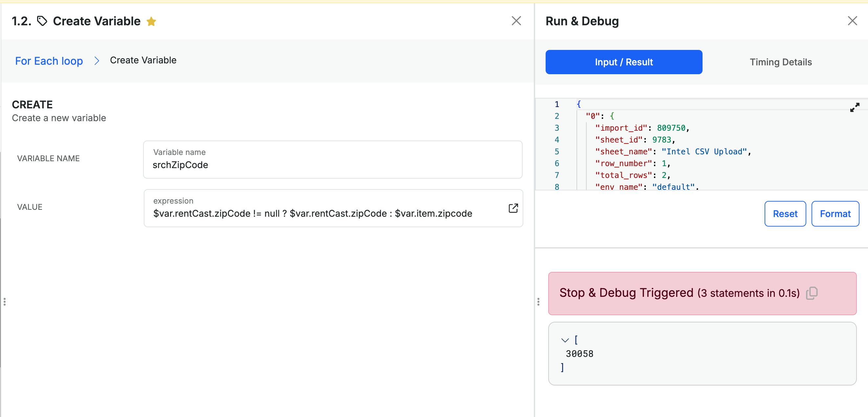This screenshot has height=417, width=868.
Task: Click the drag handle between the two panels
Action: coord(538,302)
